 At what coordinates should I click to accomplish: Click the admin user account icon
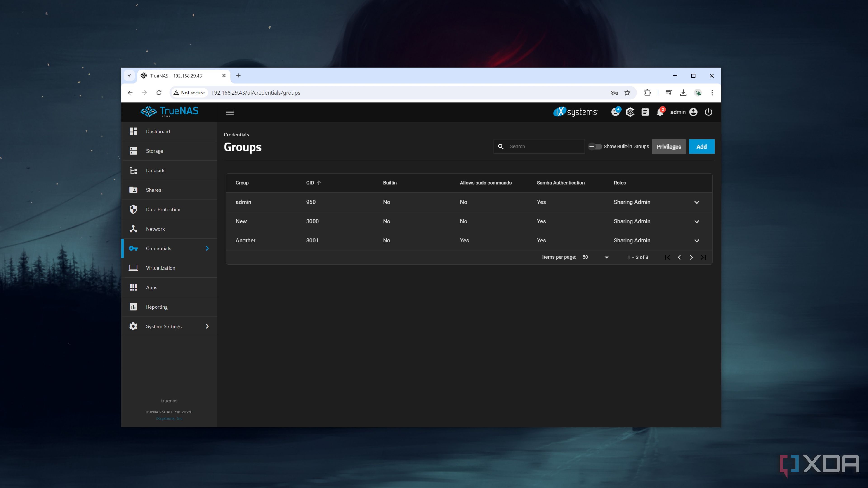click(x=693, y=112)
